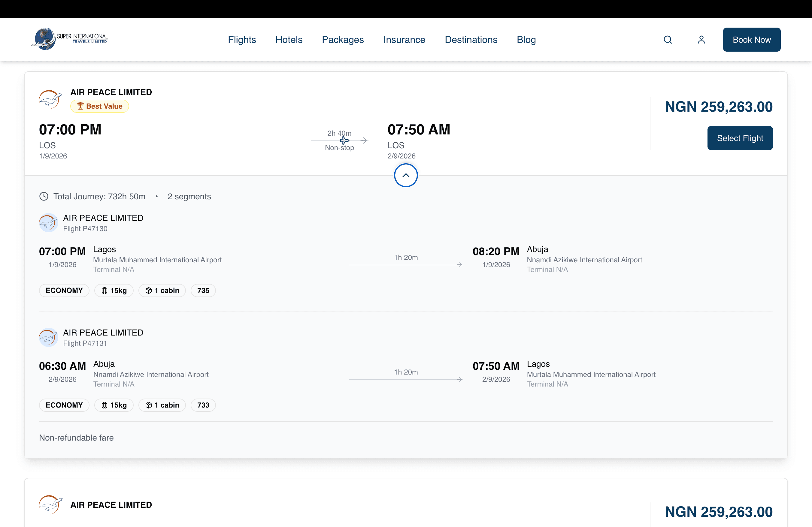Click the Air Peace logo on first card

coord(50,99)
